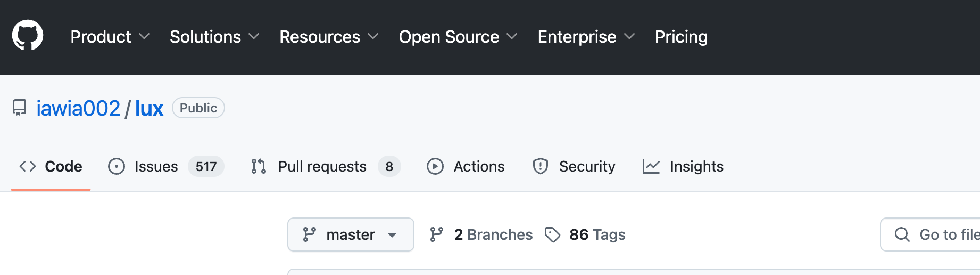Switch to the Code tab
980x275 pixels.
[x=51, y=167]
